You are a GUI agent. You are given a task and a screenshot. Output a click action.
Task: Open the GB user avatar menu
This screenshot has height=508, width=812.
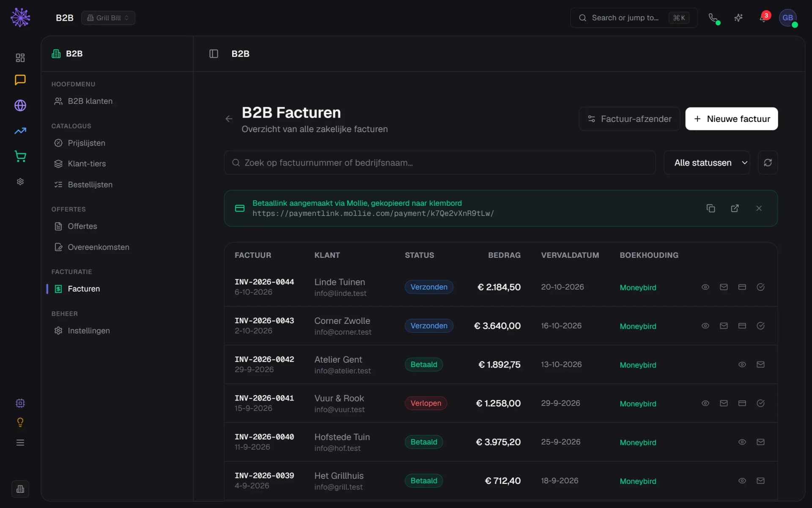pos(788,18)
